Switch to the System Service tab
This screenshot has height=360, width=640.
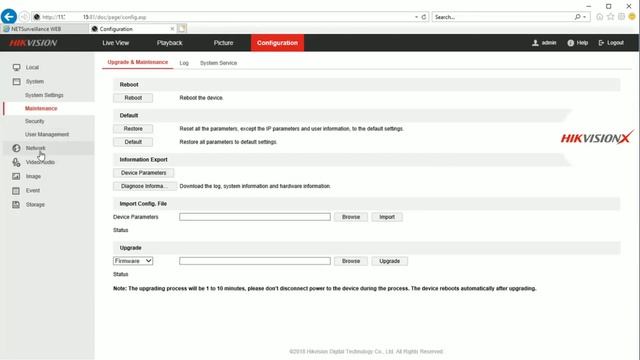(218, 63)
